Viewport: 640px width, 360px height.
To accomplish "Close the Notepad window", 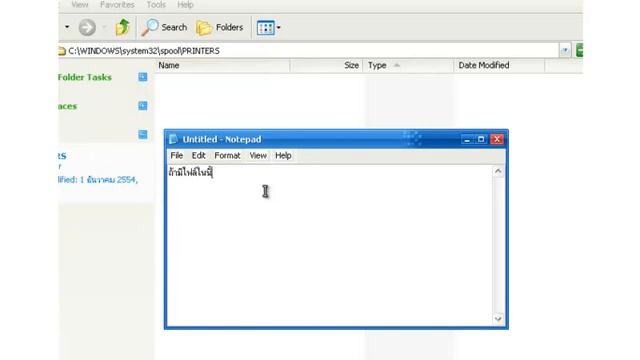I will coord(497,140).
